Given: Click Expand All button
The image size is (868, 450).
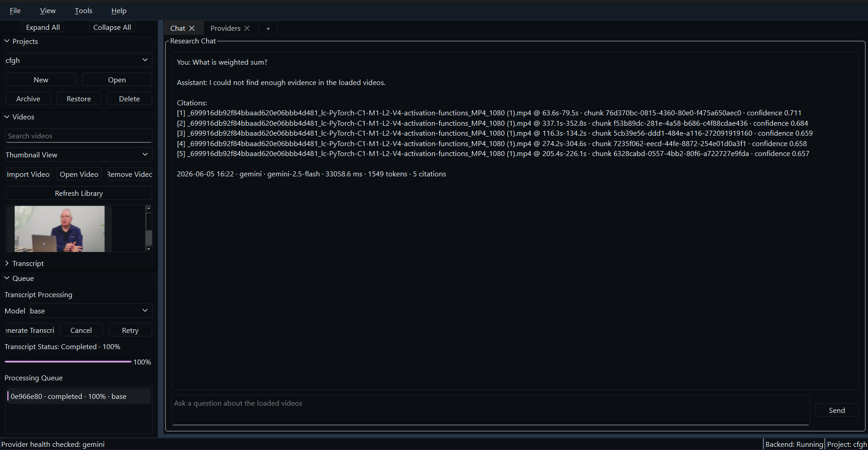Looking at the screenshot, I should [43, 27].
